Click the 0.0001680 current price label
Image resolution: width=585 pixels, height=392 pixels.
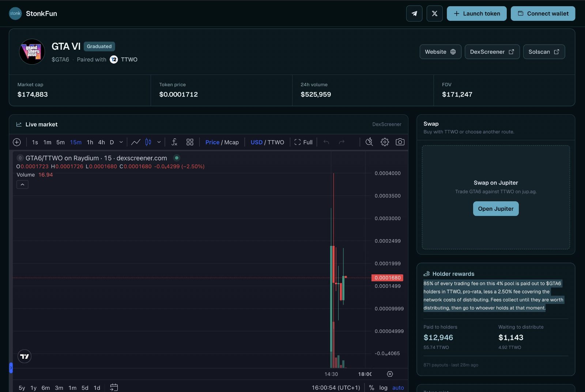click(x=387, y=278)
